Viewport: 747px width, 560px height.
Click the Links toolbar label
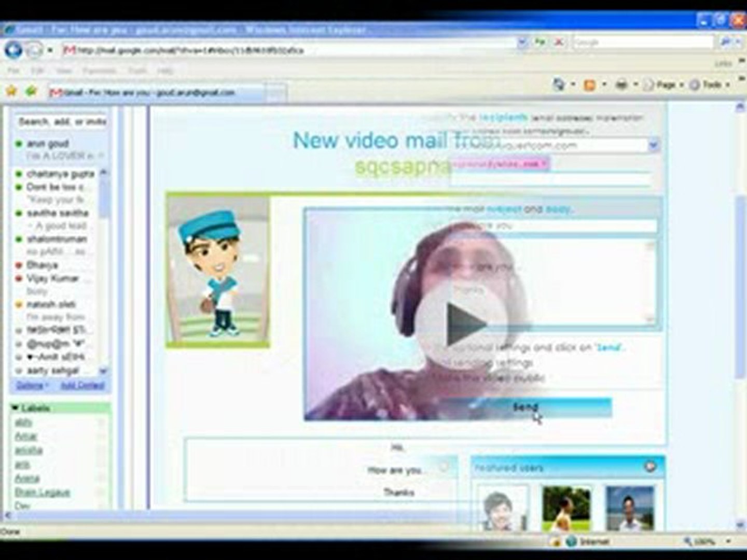723,63
